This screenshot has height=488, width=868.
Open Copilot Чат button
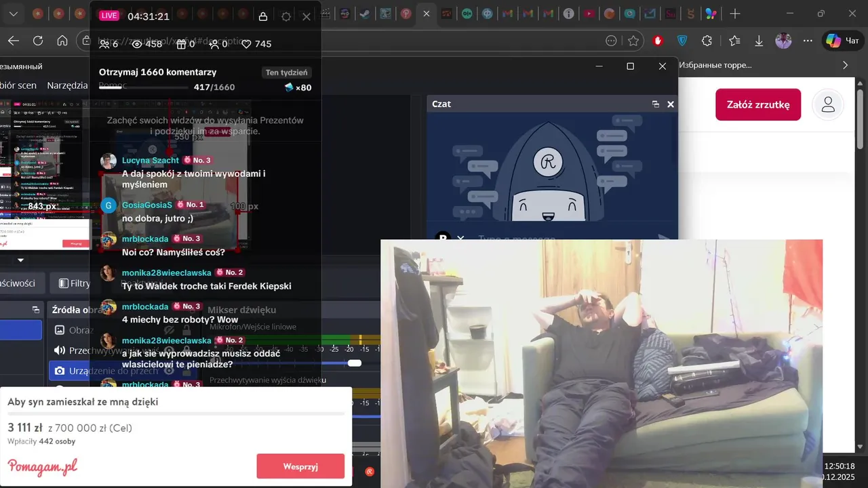click(x=842, y=41)
